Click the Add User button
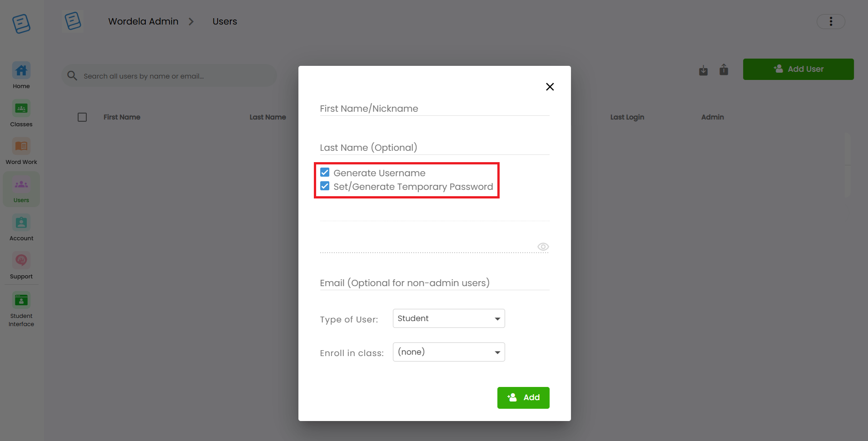Image resolution: width=868 pixels, height=441 pixels. click(x=799, y=69)
